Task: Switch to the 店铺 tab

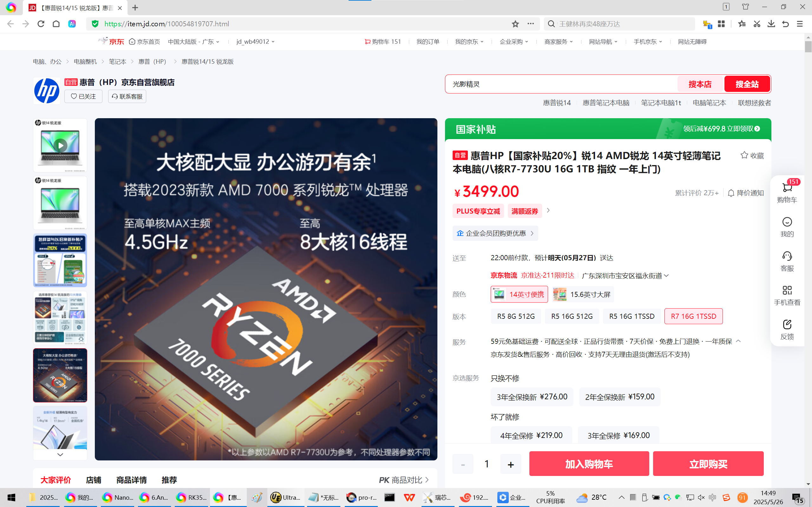Action: coord(93,480)
